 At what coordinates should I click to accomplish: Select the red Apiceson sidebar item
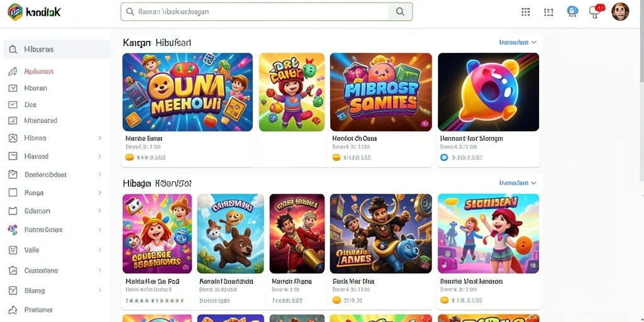coord(39,72)
